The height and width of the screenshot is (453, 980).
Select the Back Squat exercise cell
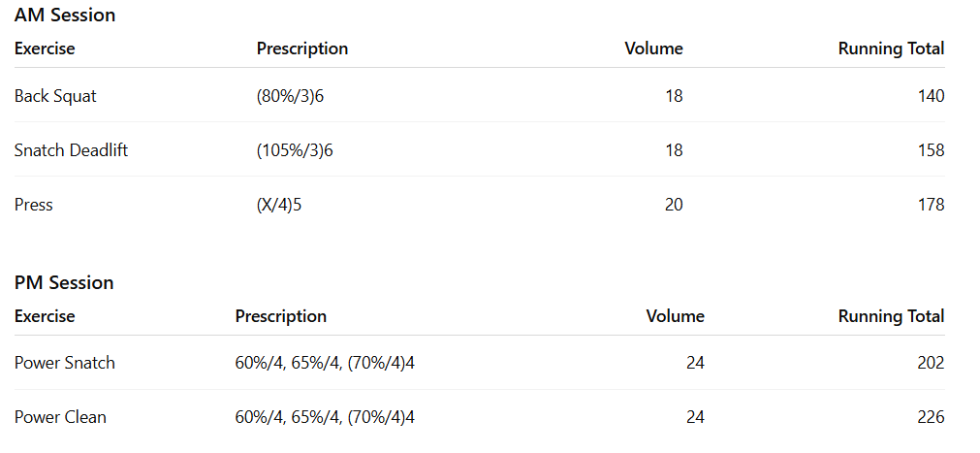coord(55,96)
